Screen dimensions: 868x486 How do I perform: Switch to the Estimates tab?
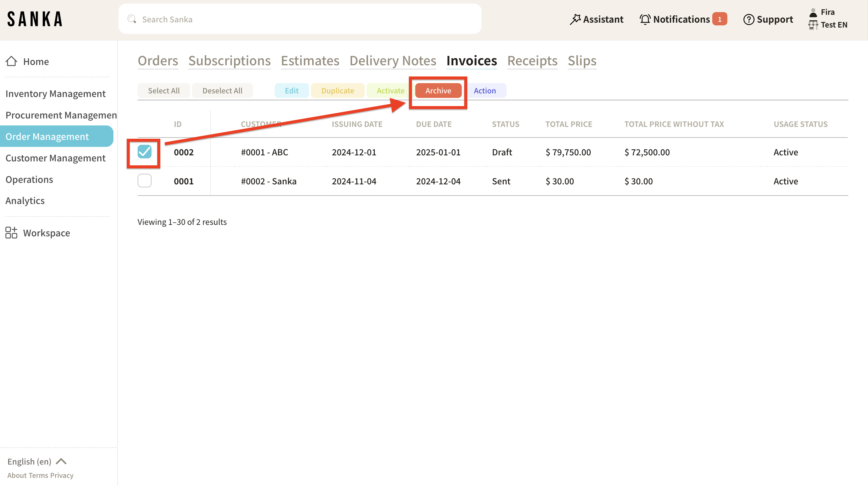click(x=310, y=61)
